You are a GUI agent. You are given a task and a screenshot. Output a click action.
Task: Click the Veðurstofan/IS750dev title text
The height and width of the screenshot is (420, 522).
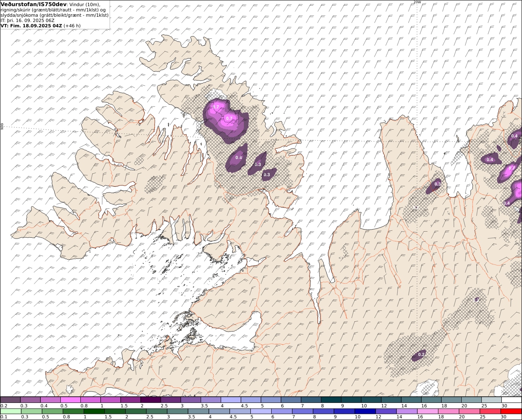pyautogui.click(x=33, y=4)
